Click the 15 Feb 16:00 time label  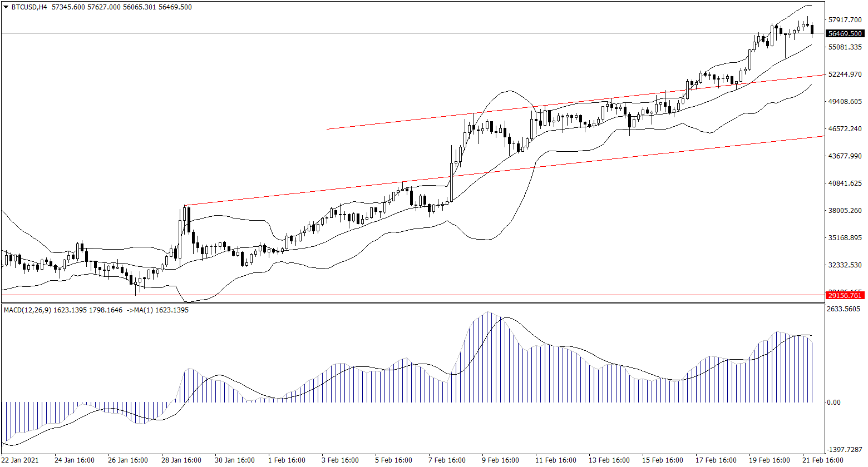(x=662, y=460)
